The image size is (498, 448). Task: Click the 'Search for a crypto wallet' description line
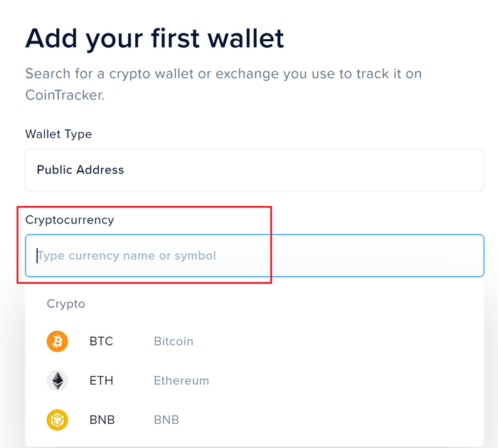223,74
